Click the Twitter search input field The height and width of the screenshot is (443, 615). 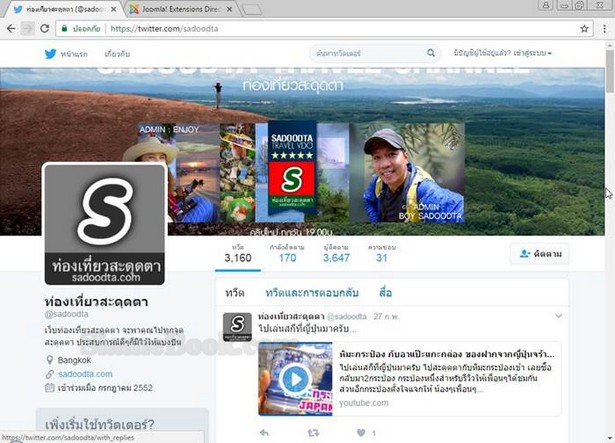pyautogui.click(x=369, y=53)
